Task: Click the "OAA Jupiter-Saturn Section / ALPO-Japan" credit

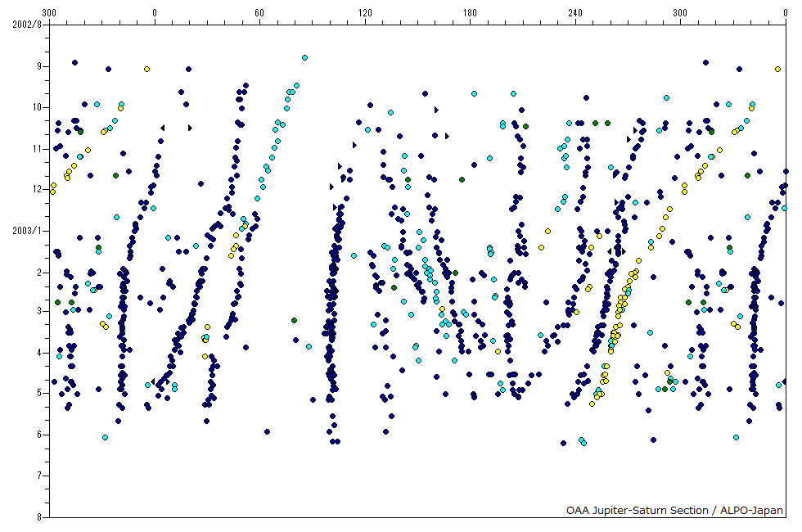Action: 674,510
